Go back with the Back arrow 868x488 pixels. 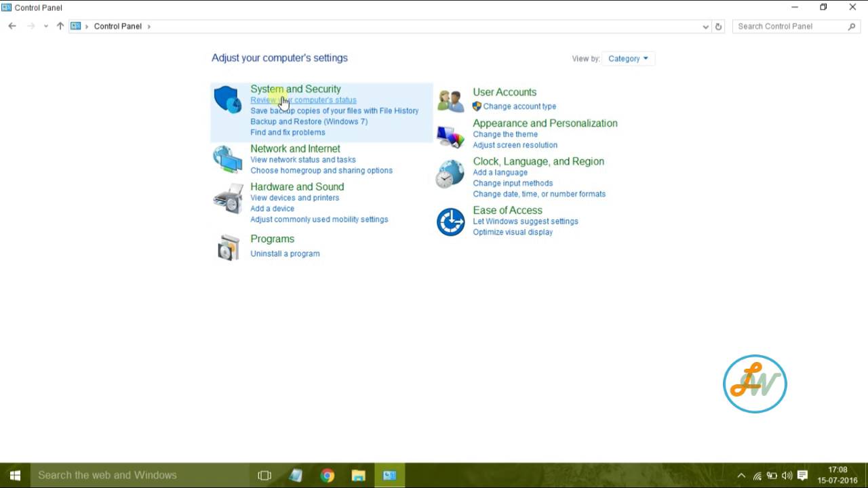point(12,26)
